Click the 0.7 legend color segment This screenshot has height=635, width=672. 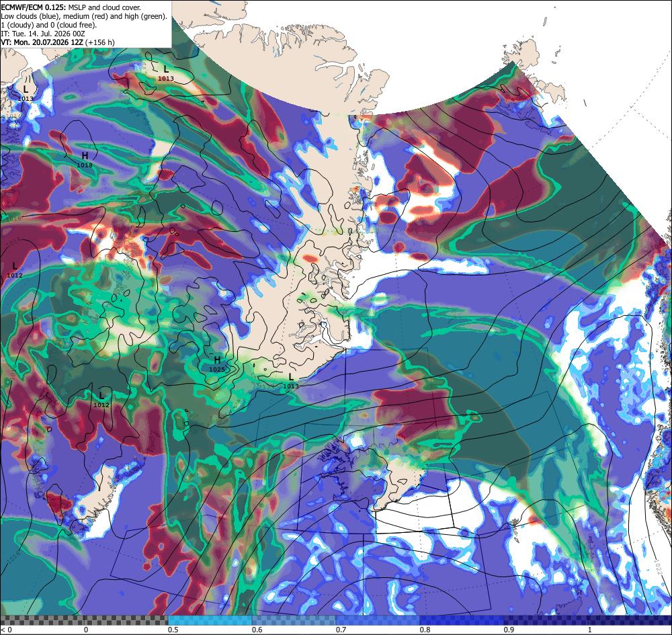click(377, 620)
